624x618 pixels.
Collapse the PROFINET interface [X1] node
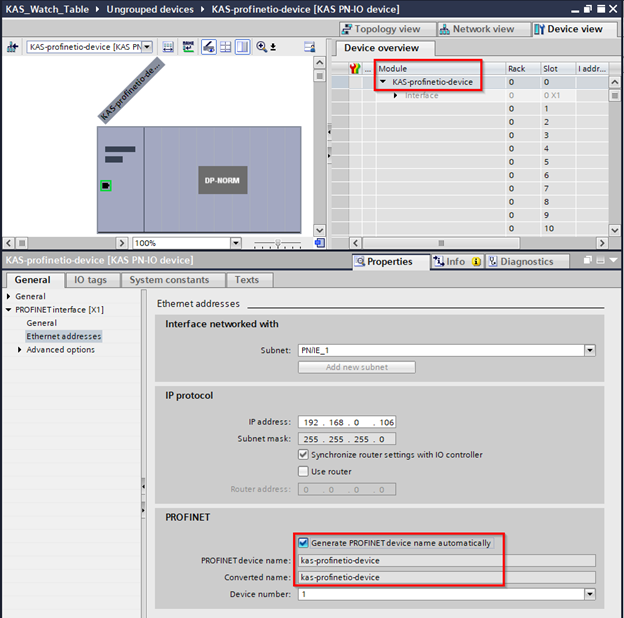(9, 310)
